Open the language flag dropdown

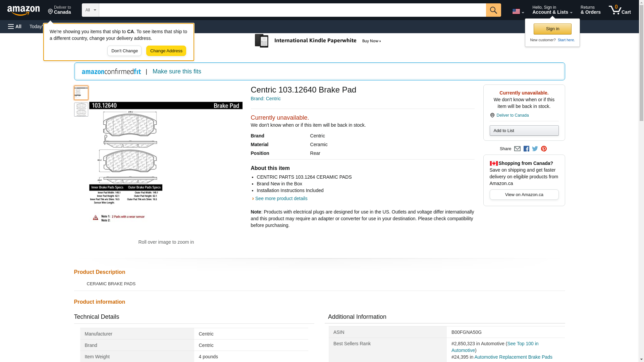pos(518,11)
